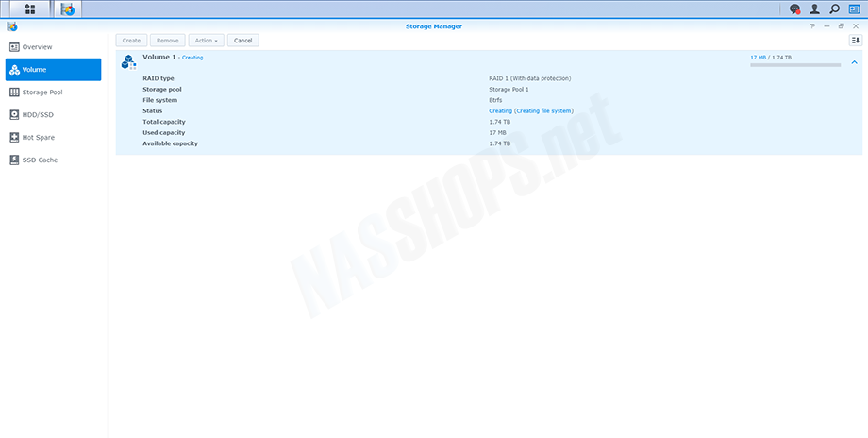The width and height of the screenshot is (868, 438).
Task: Click the Storage Pool 1 value
Action: coord(509,89)
